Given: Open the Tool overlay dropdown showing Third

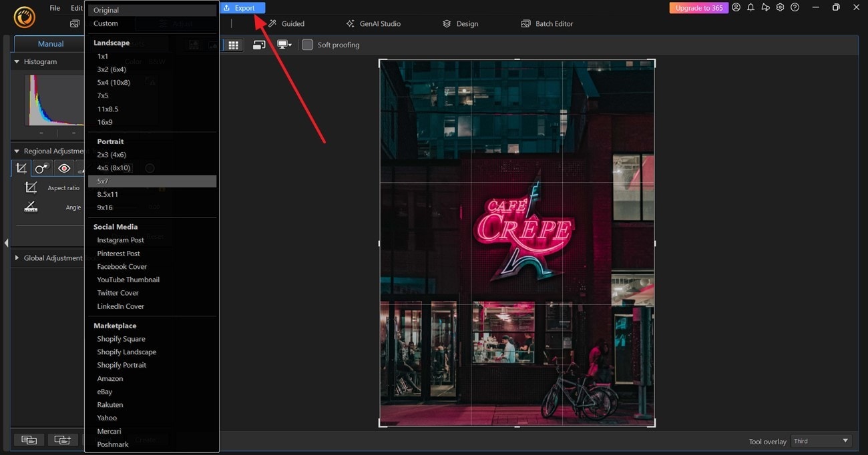Looking at the screenshot, I should [821, 441].
